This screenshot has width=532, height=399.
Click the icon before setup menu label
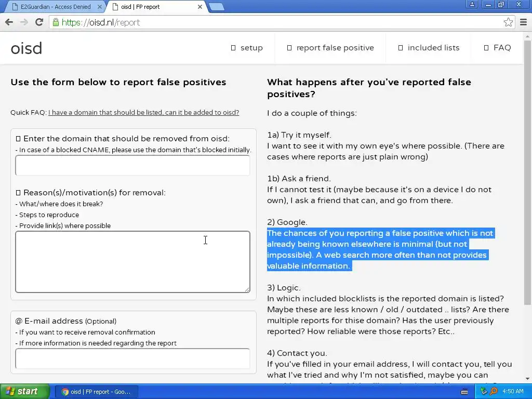[x=233, y=48]
